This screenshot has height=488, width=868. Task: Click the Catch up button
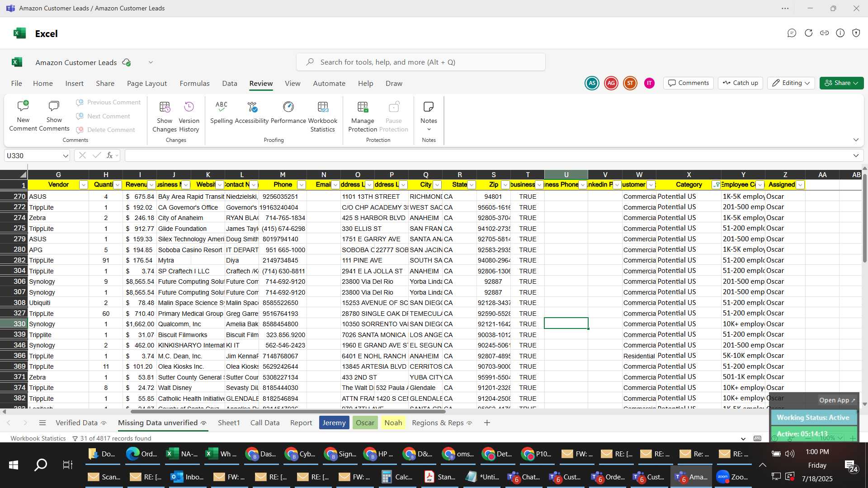[x=740, y=83]
